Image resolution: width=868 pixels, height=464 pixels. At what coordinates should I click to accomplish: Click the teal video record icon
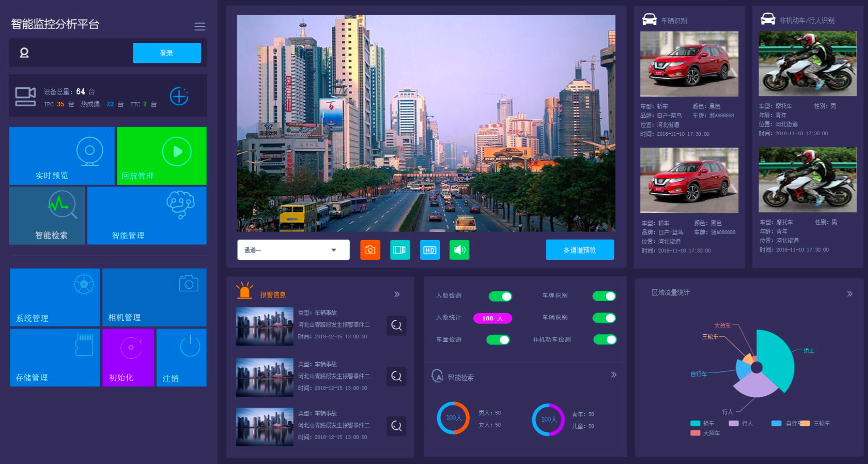[400, 250]
